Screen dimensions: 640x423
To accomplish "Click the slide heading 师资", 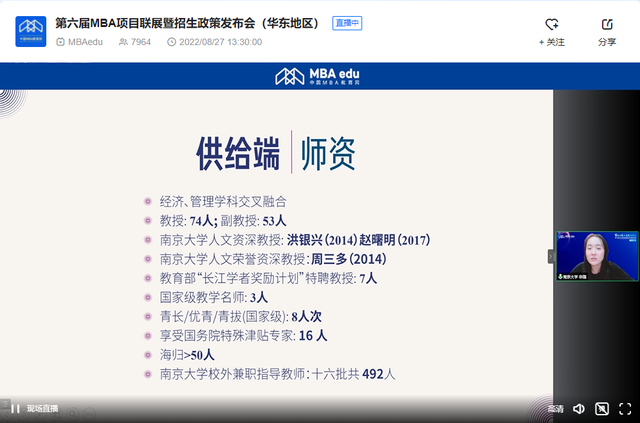I will [x=328, y=154].
